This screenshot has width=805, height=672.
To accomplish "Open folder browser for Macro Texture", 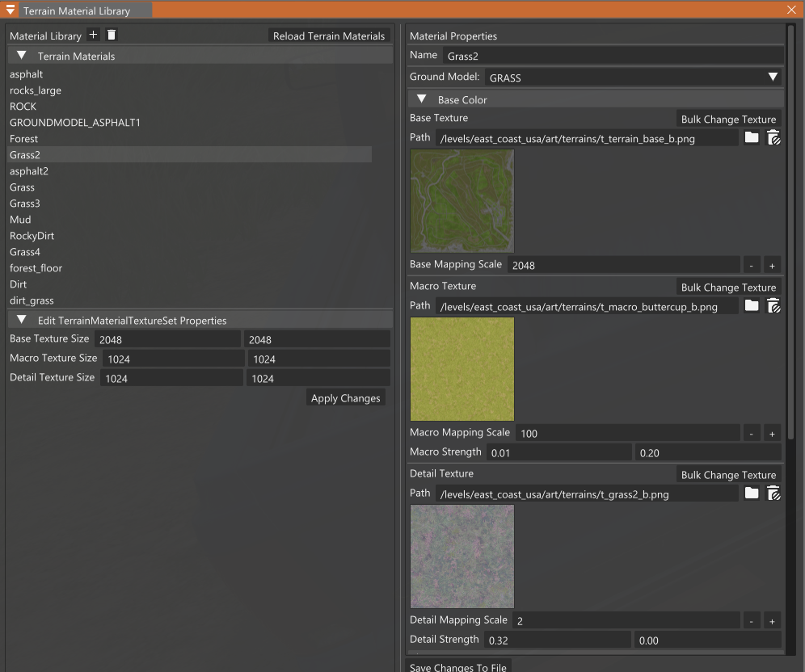I will pos(752,306).
